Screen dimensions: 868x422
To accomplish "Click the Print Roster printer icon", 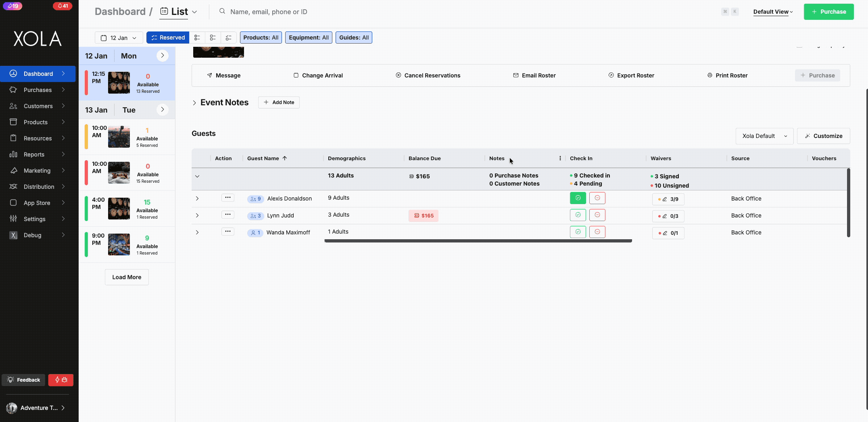I will pos(709,75).
